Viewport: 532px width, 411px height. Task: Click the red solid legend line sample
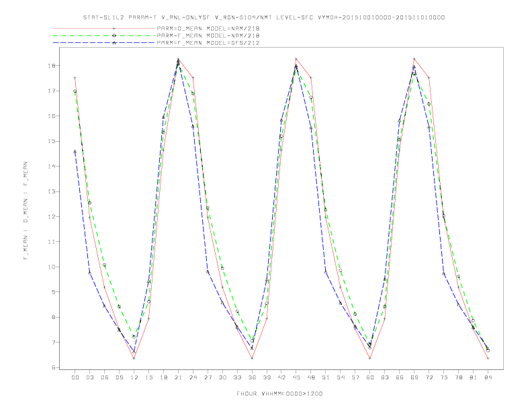click(x=104, y=28)
